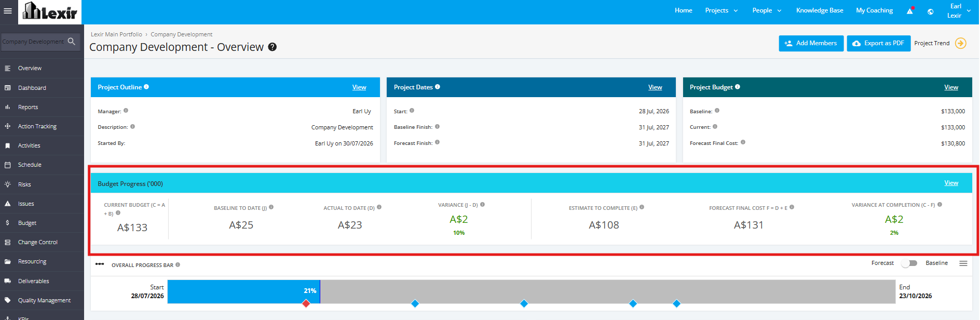
Task: Click the help icon beside Overview title
Action: pos(273,47)
